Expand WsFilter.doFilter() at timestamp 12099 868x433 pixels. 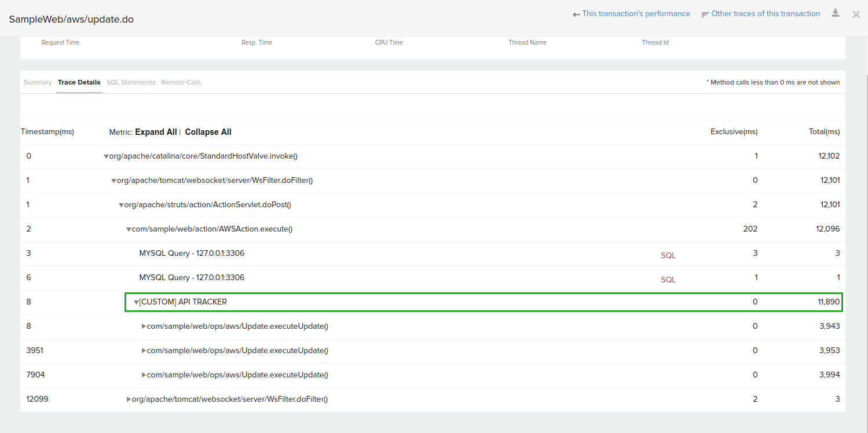point(129,399)
